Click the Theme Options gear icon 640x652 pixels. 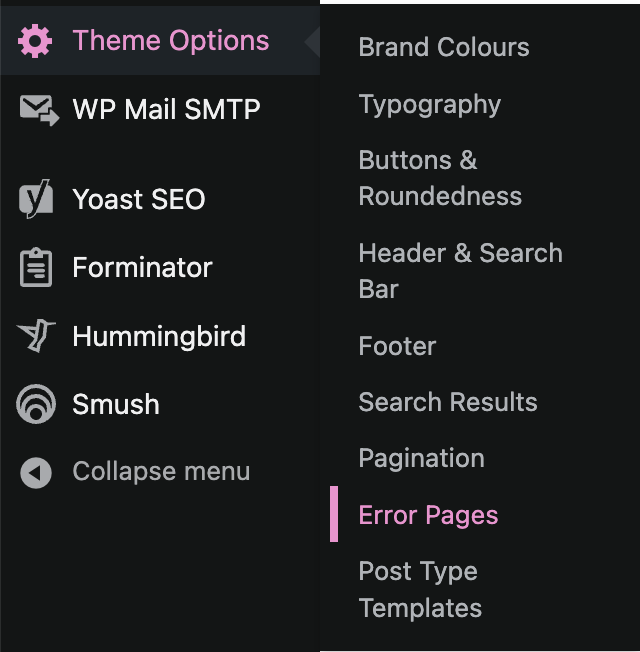[35, 41]
